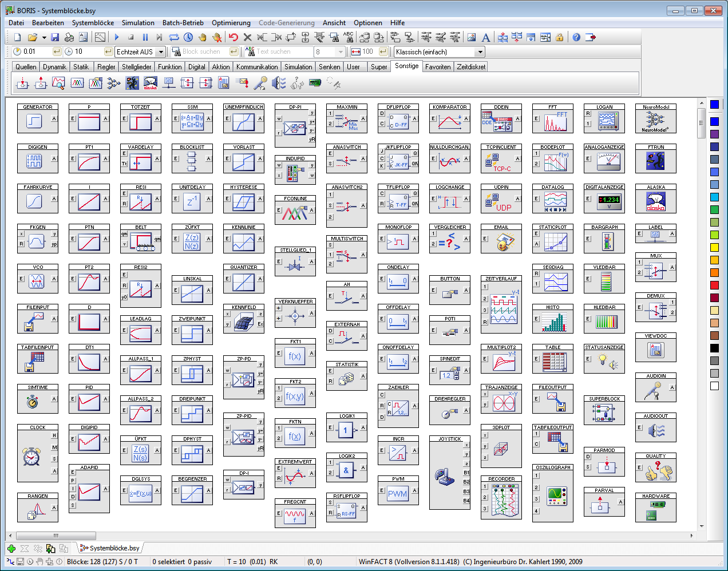Select the JOYSTICK block on the canvas
This screenshot has width=728, height=571.
tap(450, 473)
